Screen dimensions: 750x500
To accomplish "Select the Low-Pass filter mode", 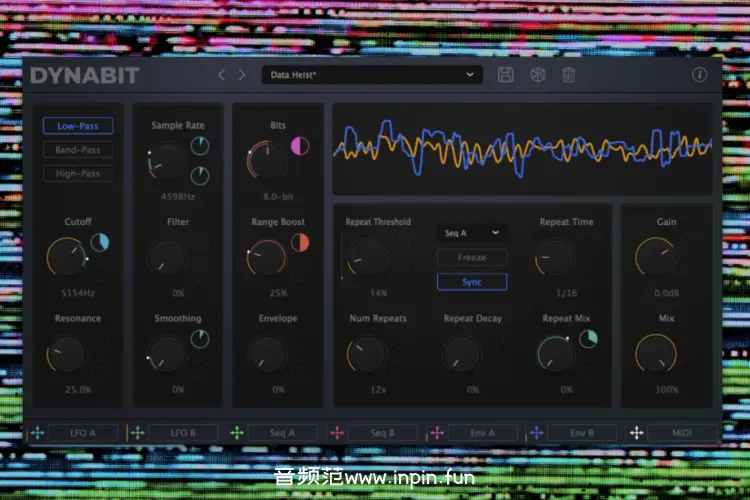I will click(78, 126).
